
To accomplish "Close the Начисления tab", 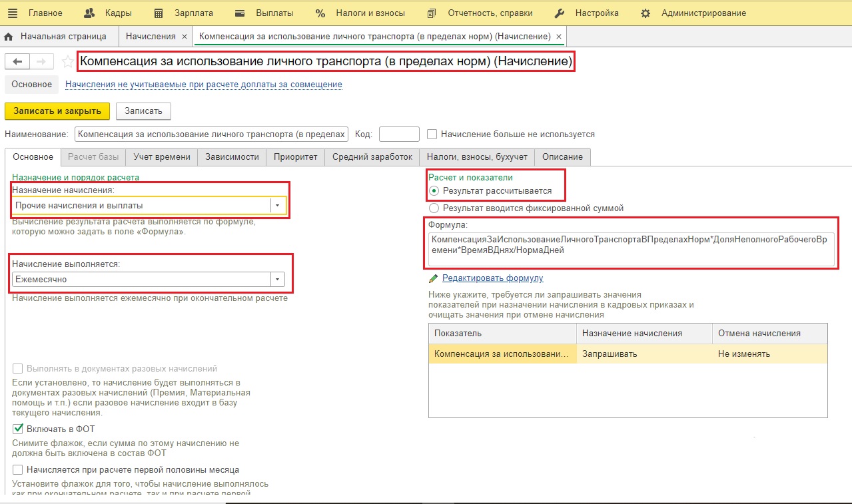I will point(185,37).
